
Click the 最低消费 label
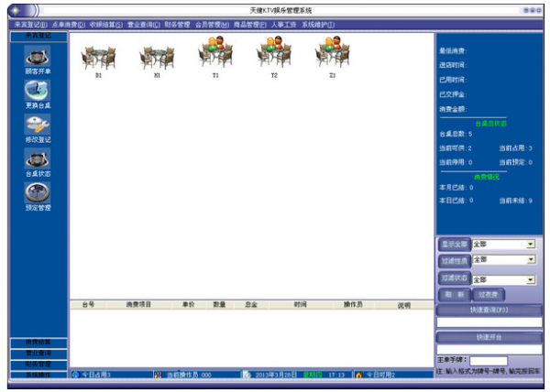453,51
